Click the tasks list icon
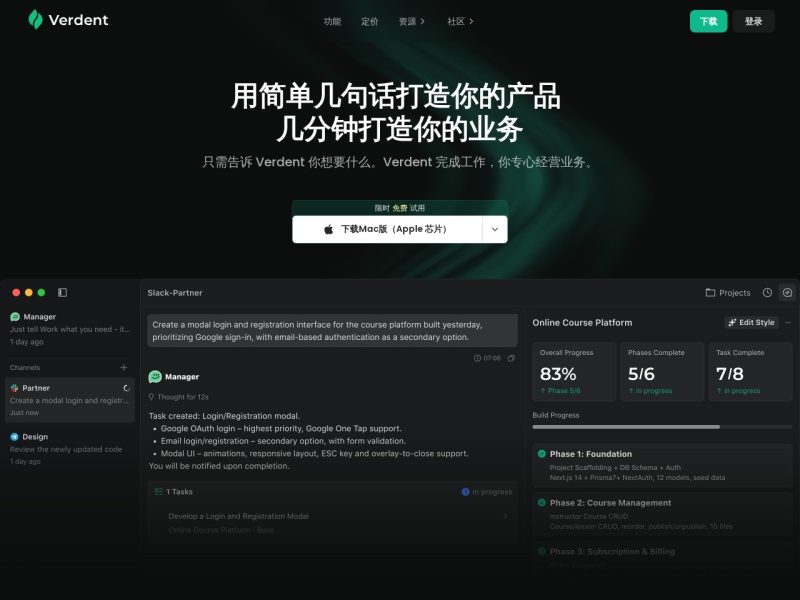The image size is (800, 600). click(159, 492)
